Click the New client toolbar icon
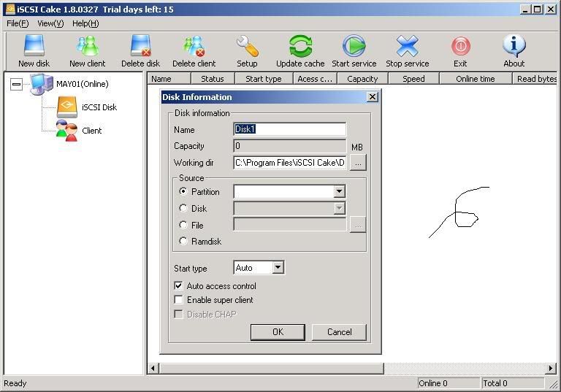This screenshot has width=561, height=392. (87, 47)
